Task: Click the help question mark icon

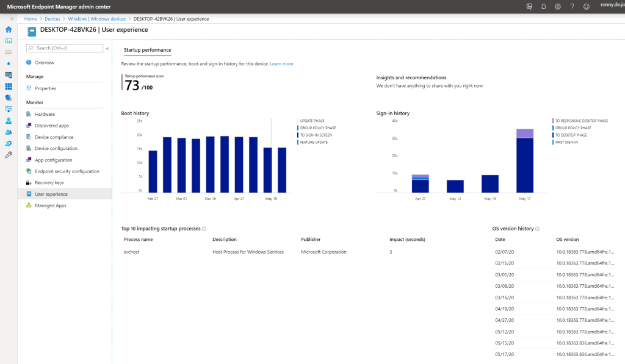Action: (572, 7)
